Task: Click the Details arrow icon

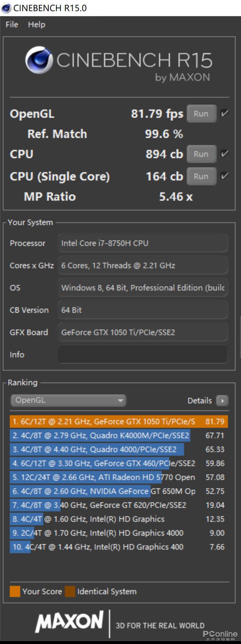Action: click(x=222, y=401)
